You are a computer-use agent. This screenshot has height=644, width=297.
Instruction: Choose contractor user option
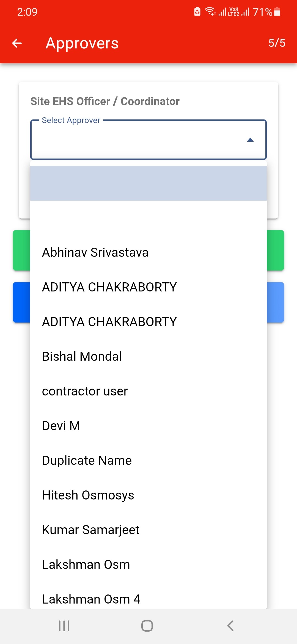coord(85,391)
